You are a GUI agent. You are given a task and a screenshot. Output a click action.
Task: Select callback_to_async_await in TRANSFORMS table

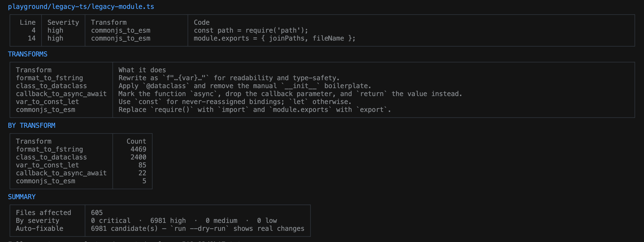point(61,94)
